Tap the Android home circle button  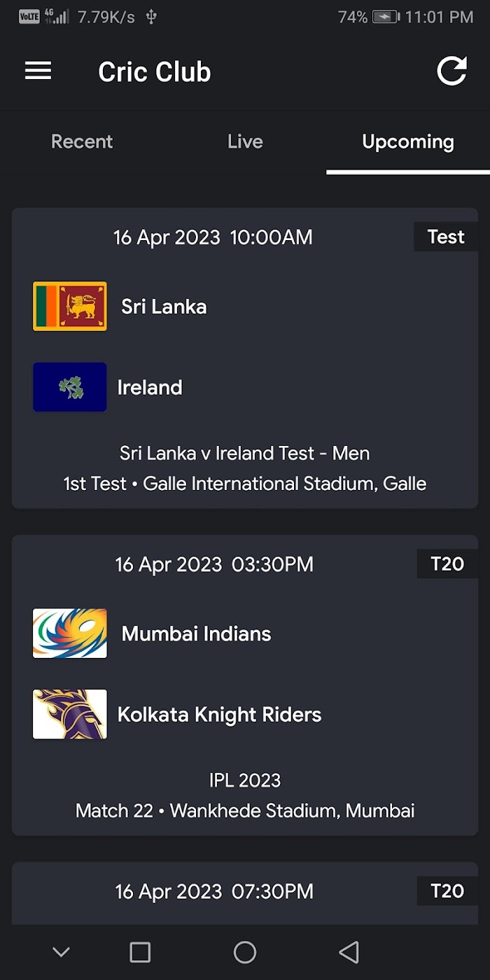[x=245, y=952]
